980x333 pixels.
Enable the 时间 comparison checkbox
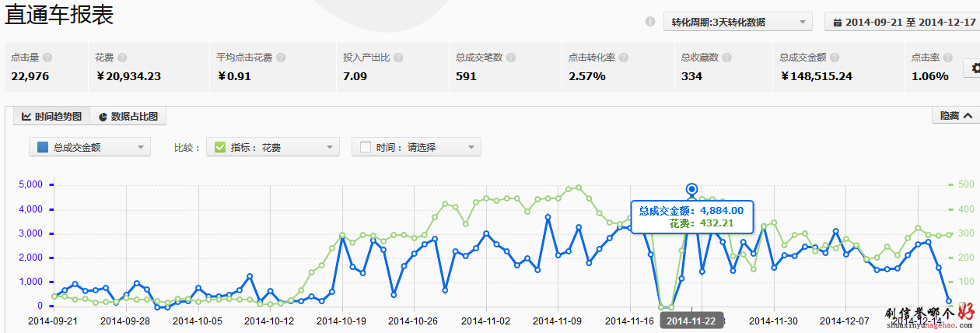click(x=366, y=147)
